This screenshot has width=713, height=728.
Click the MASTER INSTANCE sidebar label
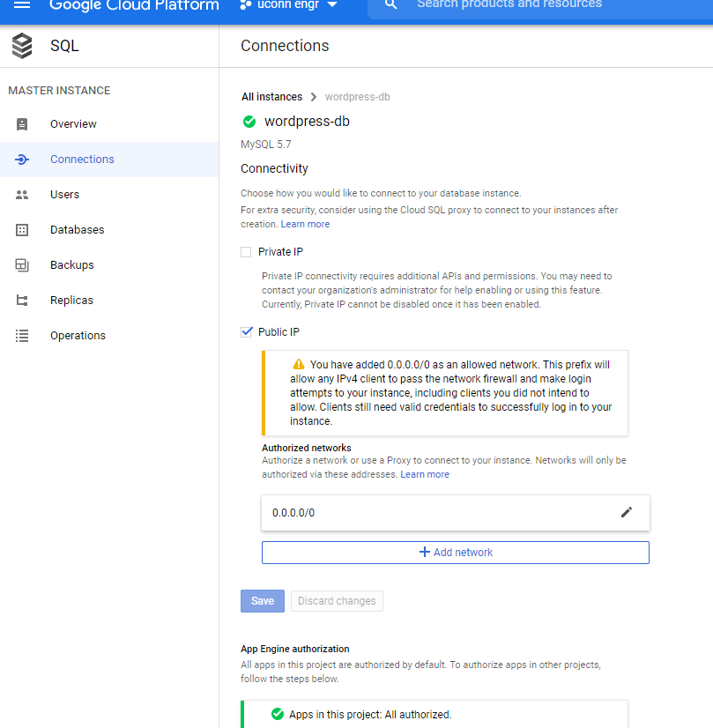coord(59,91)
